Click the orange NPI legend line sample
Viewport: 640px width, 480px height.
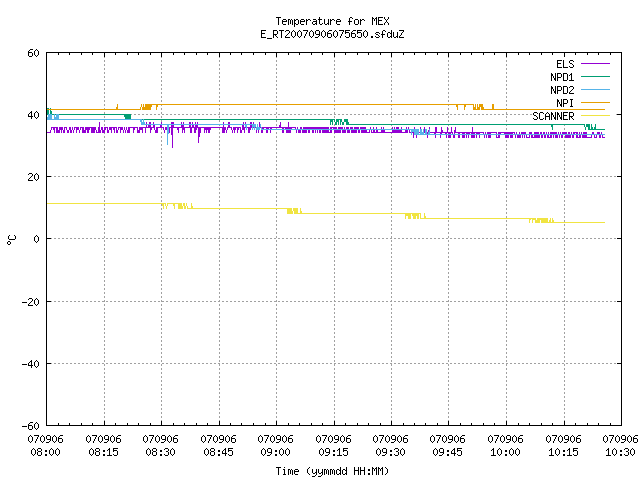point(595,103)
